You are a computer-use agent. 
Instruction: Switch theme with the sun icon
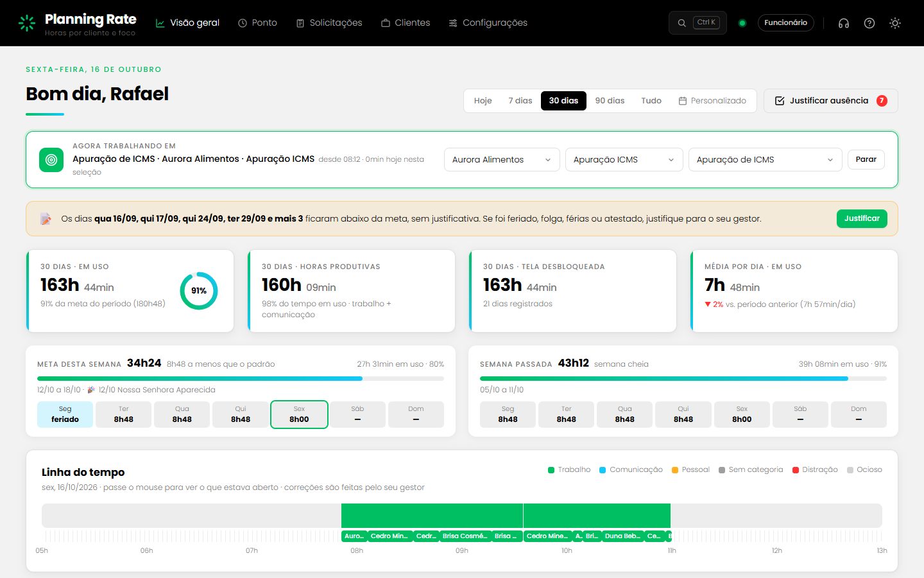[x=895, y=23]
